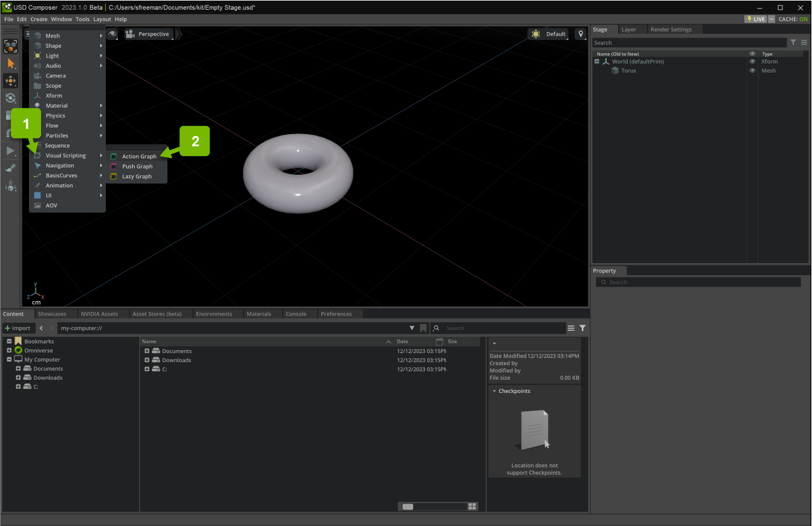Switch to the Layer tab
The height and width of the screenshot is (526, 812).
pyautogui.click(x=628, y=30)
